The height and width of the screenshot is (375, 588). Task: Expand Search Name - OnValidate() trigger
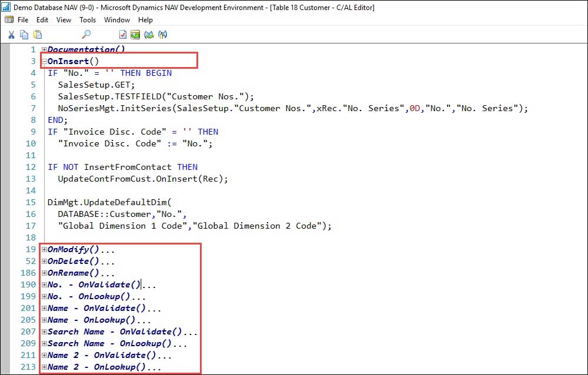click(44, 332)
